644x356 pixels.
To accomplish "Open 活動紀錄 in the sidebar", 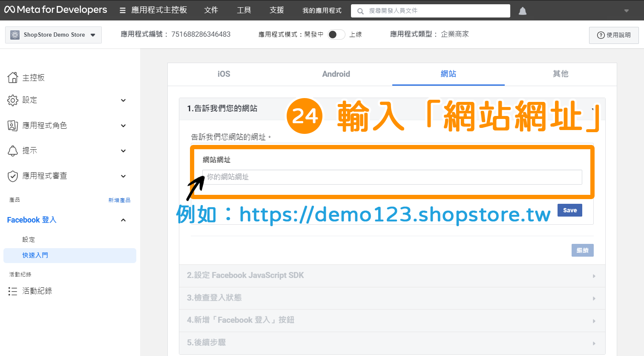I will click(37, 291).
